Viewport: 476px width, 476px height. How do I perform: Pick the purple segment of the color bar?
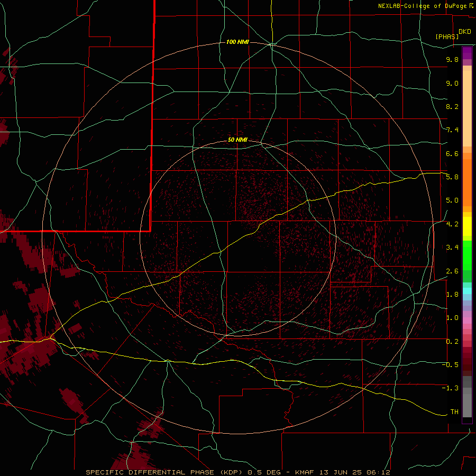(467, 53)
